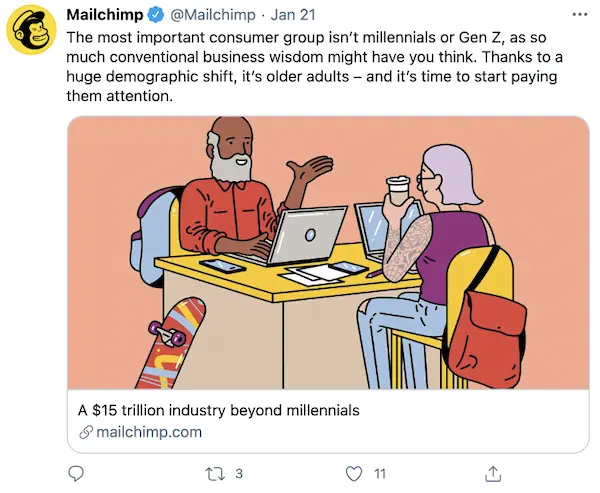Reply to the tweet via speech bubble

78,472
